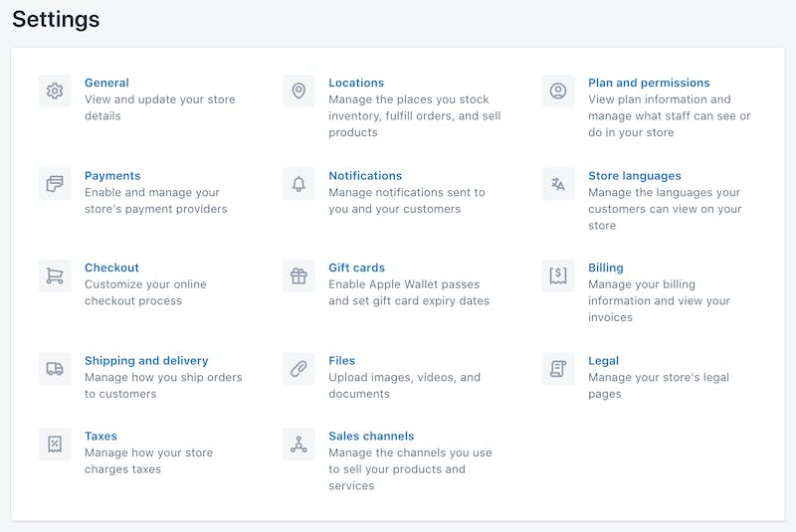Click 'Manage the channels you use' description
796x532 pixels.
click(x=410, y=469)
